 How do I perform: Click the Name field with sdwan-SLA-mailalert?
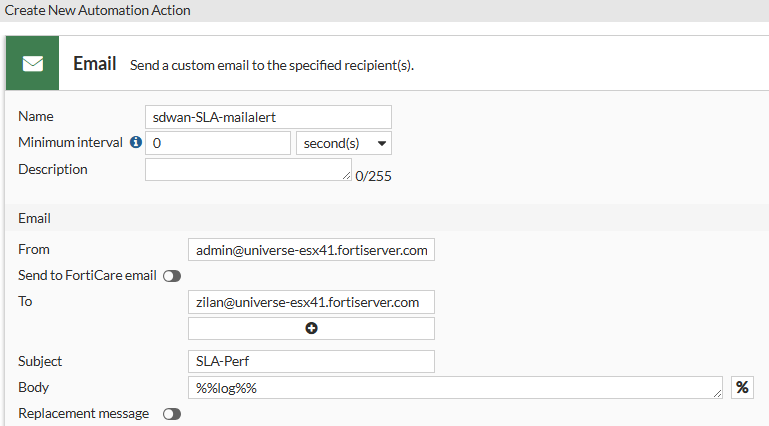(x=268, y=117)
